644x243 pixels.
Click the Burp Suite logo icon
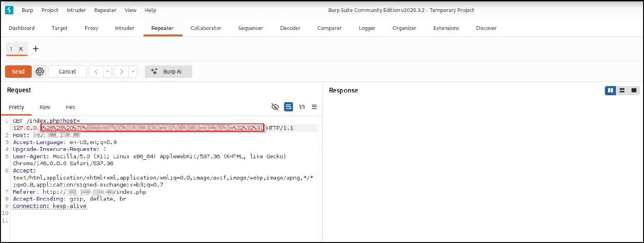click(9, 10)
